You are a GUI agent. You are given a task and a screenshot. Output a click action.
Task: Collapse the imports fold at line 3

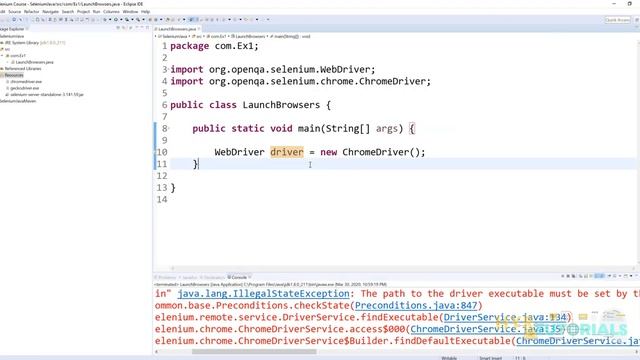coord(169,69)
